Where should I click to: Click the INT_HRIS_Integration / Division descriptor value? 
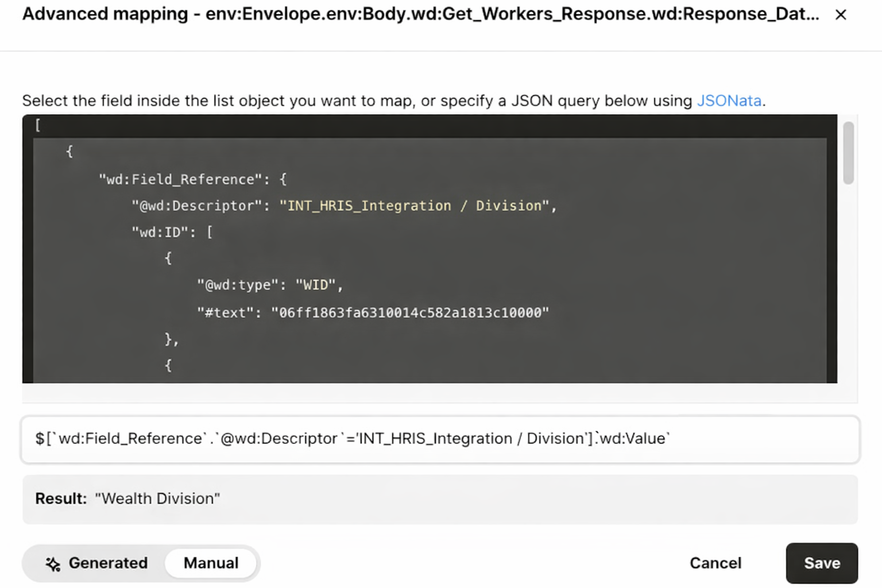click(x=416, y=206)
